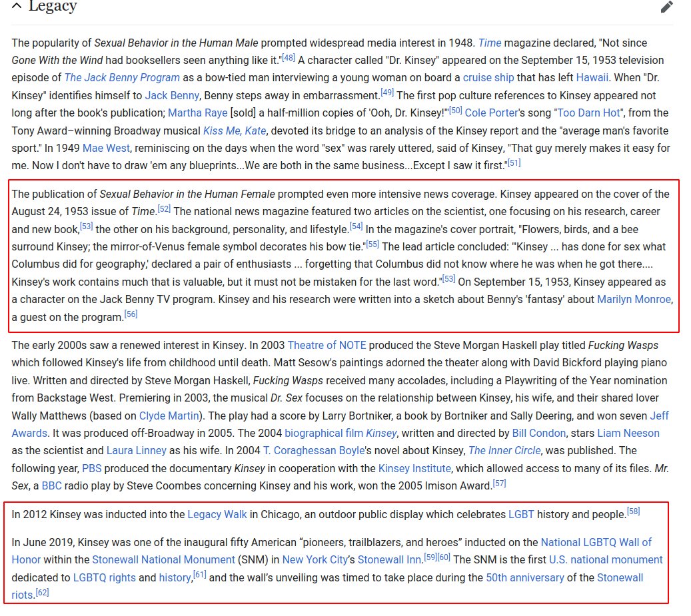
Task: Open the Theatre of NOTE link
Action: pos(327,345)
